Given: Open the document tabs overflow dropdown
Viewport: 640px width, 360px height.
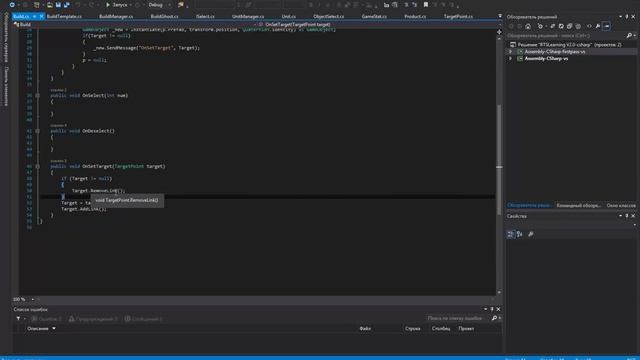Looking at the screenshot, I should (x=500, y=16).
